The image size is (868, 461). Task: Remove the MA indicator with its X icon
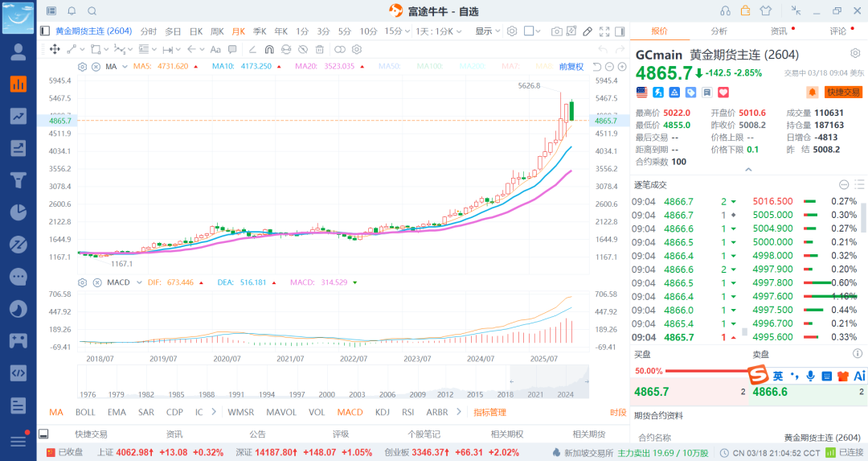pos(96,66)
